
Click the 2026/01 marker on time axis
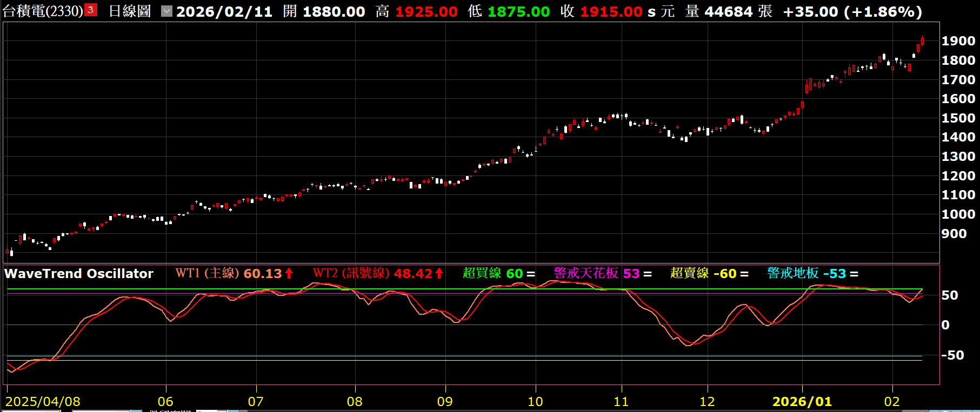pyautogui.click(x=802, y=402)
